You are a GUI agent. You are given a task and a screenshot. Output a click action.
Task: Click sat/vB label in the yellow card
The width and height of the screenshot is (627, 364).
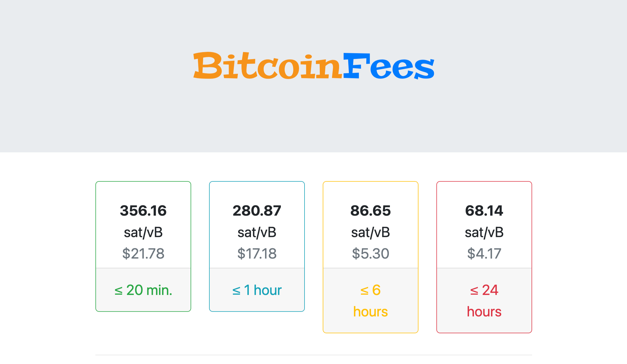pos(371,233)
